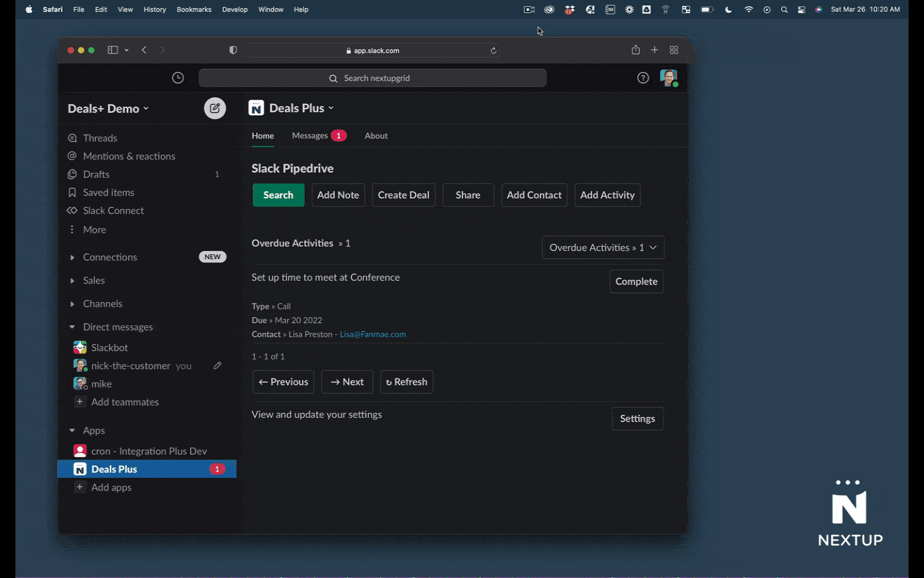
Task: Open the Develop menu
Action: click(x=235, y=9)
